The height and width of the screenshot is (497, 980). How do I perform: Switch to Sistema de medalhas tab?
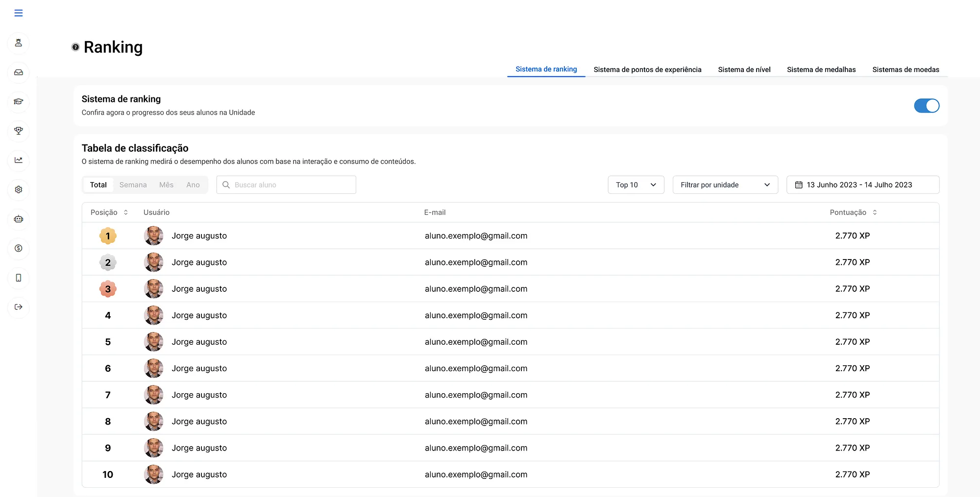(x=821, y=70)
